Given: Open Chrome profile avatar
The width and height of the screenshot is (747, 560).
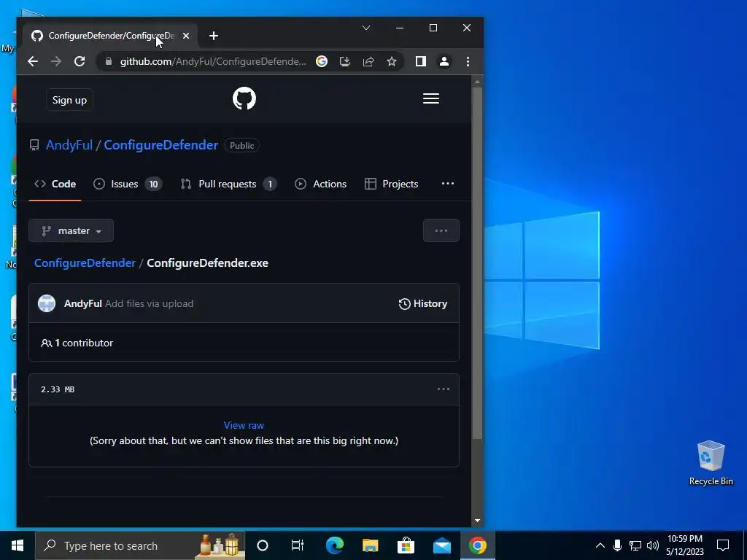Looking at the screenshot, I should coord(444,61).
